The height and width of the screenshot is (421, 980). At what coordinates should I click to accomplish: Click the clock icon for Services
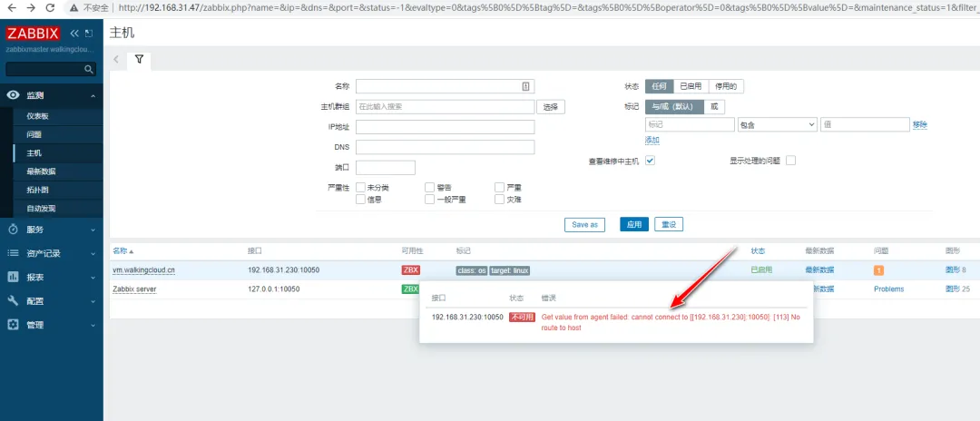pyautogui.click(x=13, y=230)
